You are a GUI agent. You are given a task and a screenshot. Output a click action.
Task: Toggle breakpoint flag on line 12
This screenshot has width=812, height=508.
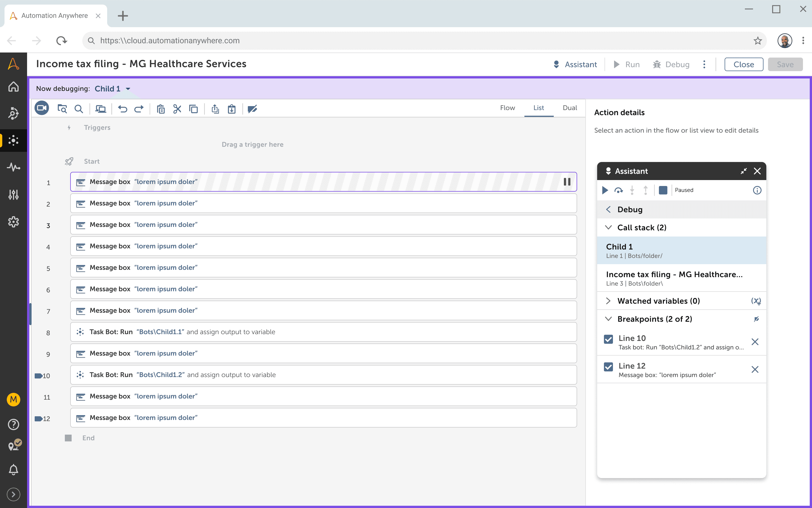pos(39,419)
